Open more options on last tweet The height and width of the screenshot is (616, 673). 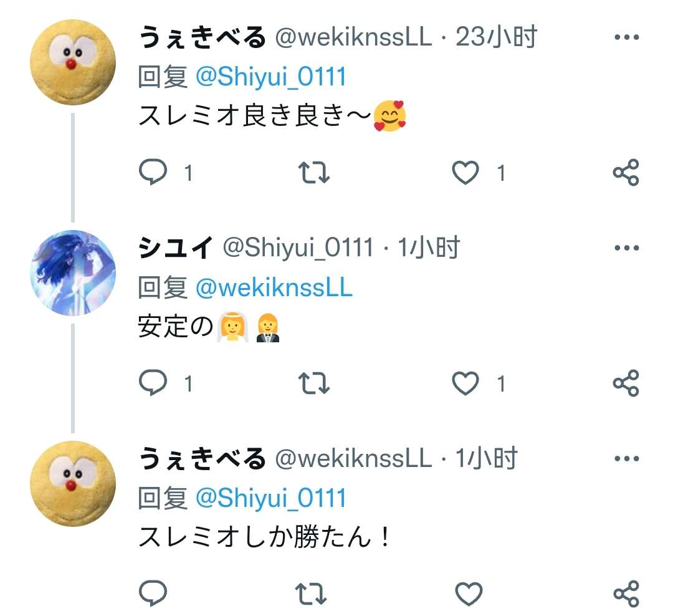tap(627, 458)
